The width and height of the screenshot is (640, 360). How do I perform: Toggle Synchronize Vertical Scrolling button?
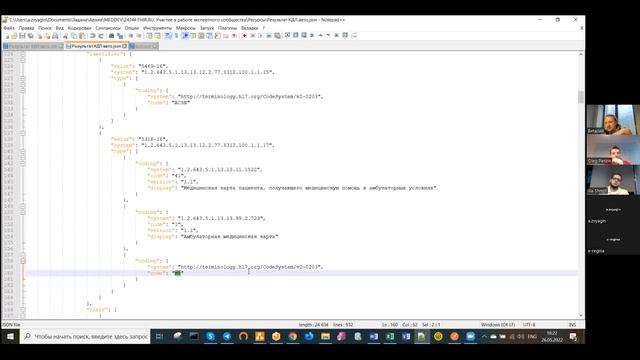click(x=149, y=36)
